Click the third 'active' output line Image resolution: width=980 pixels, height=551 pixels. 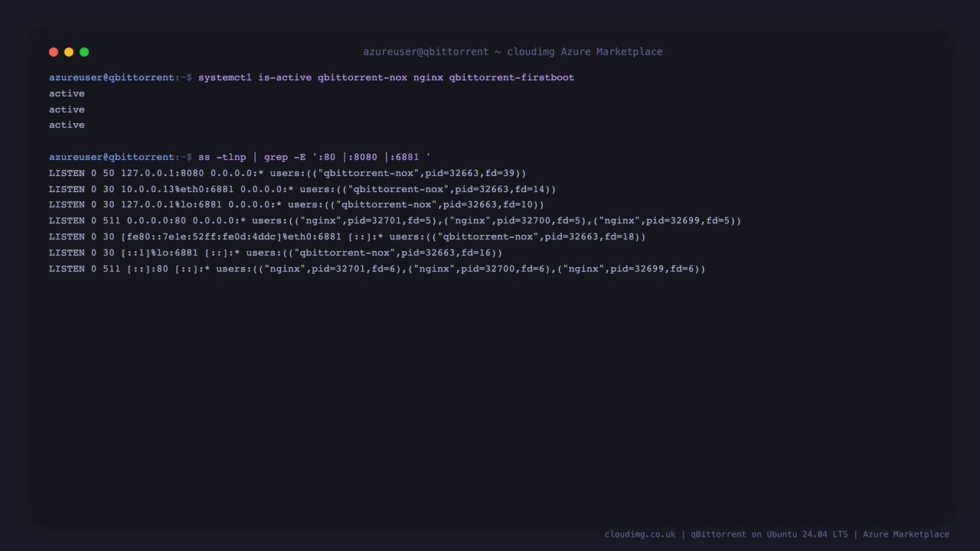tap(67, 125)
